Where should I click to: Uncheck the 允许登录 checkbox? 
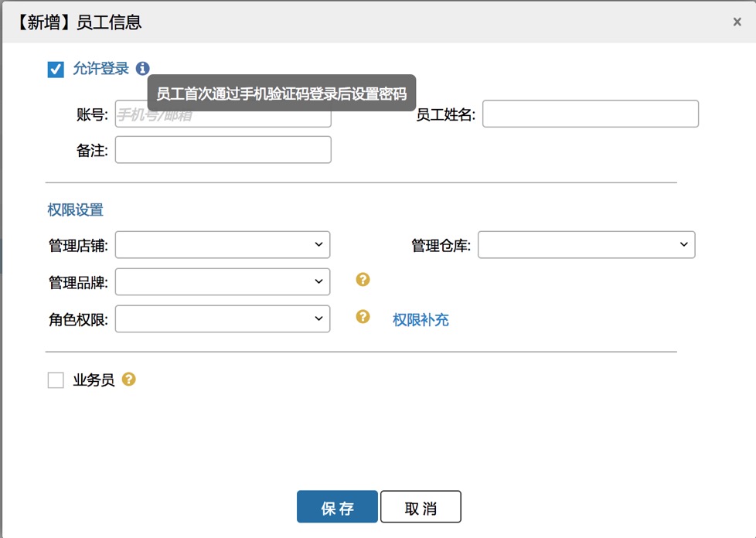[x=56, y=70]
